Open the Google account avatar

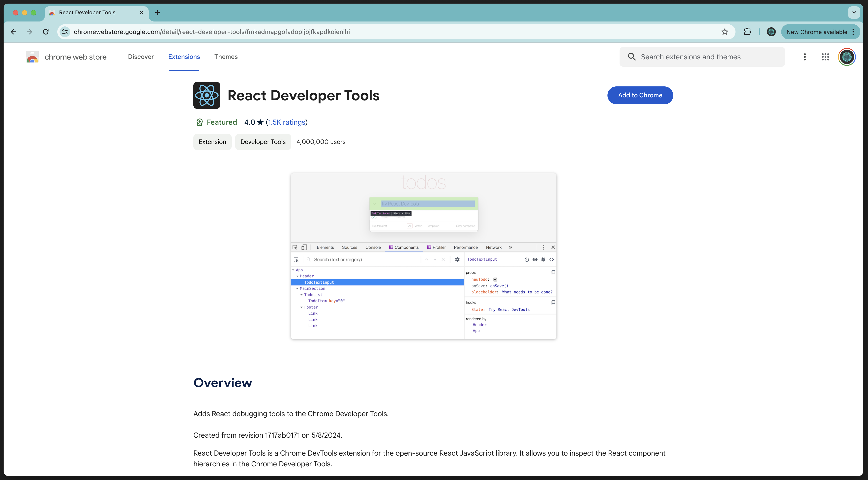click(x=847, y=57)
